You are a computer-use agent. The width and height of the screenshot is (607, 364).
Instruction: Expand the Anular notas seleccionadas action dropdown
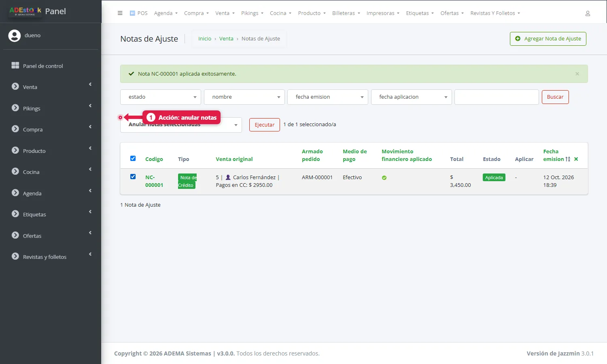pyautogui.click(x=181, y=125)
